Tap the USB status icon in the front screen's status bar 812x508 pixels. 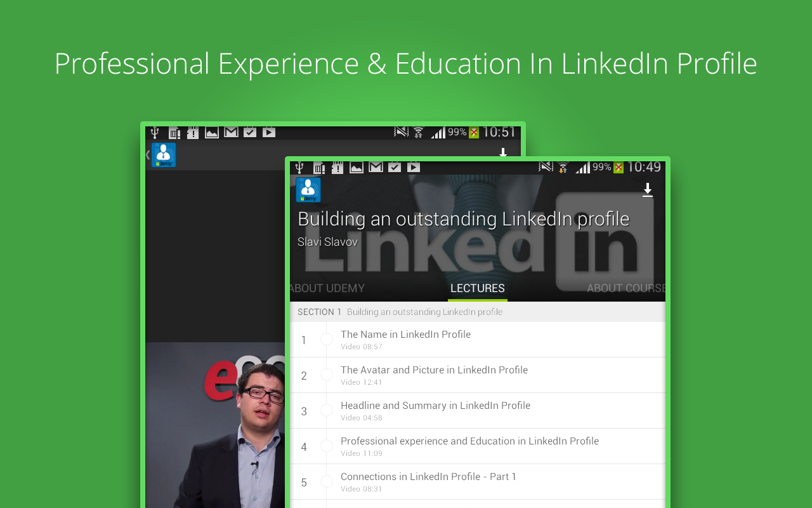tap(299, 168)
